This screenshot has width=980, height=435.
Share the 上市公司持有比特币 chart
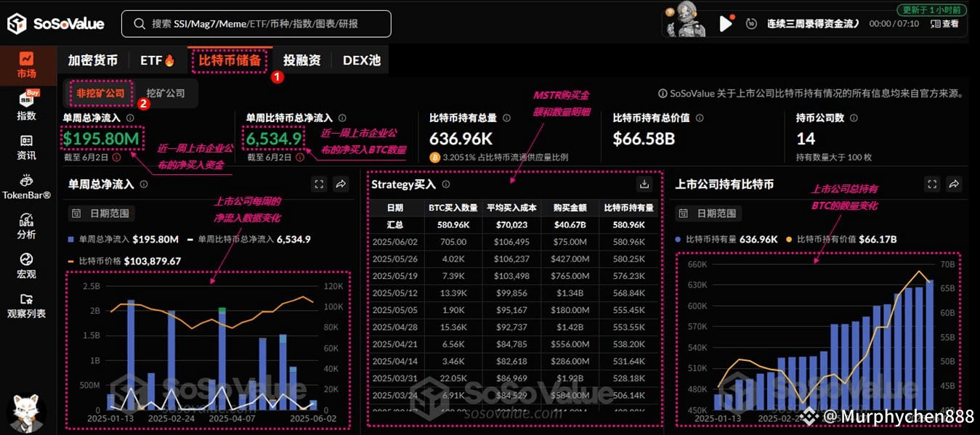tap(954, 184)
